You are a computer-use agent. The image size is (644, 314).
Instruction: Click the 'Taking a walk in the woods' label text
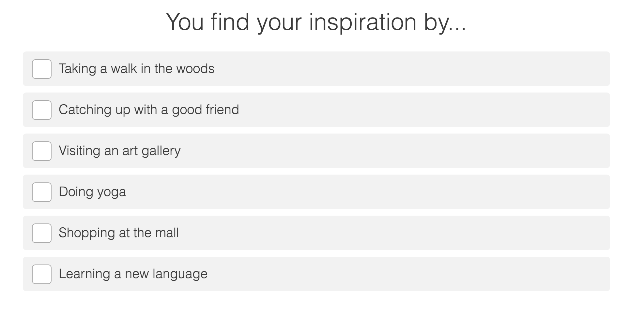[137, 69]
